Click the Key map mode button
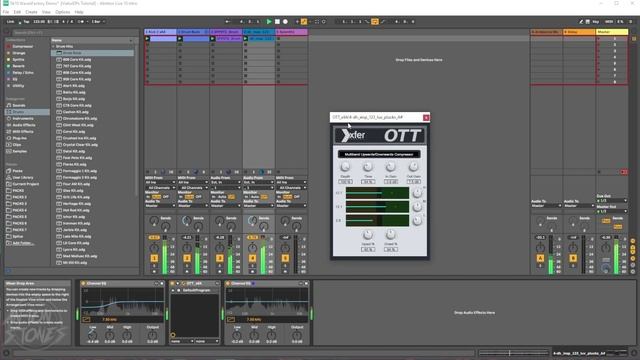The width and height of the screenshot is (640, 360). point(596,22)
